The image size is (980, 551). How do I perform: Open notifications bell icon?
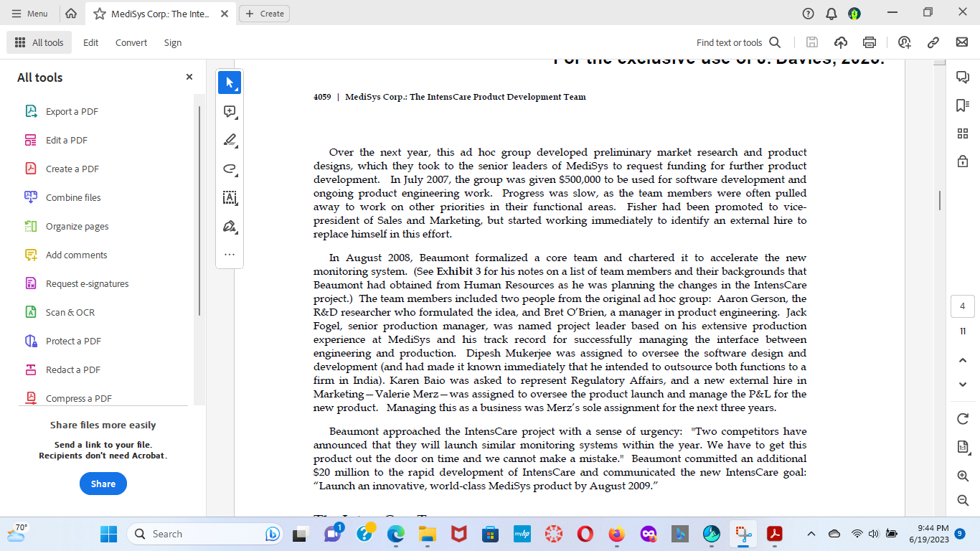[x=831, y=14]
